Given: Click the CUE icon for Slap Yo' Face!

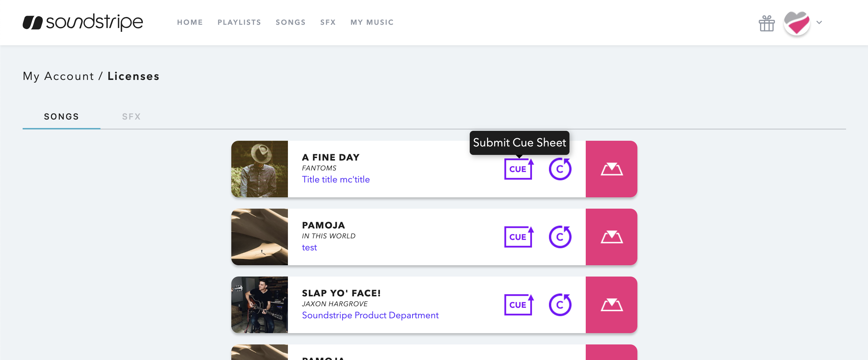Looking at the screenshot, I should (519, 305).
